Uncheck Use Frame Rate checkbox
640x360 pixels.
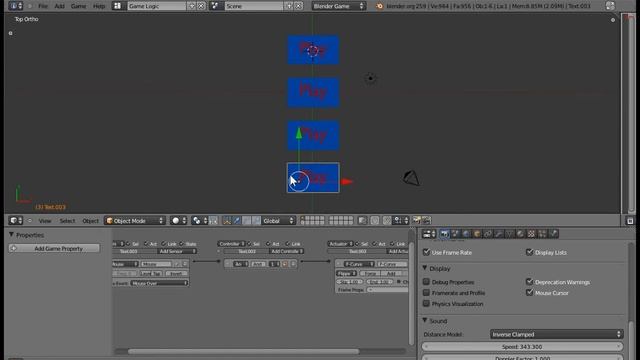427,252
